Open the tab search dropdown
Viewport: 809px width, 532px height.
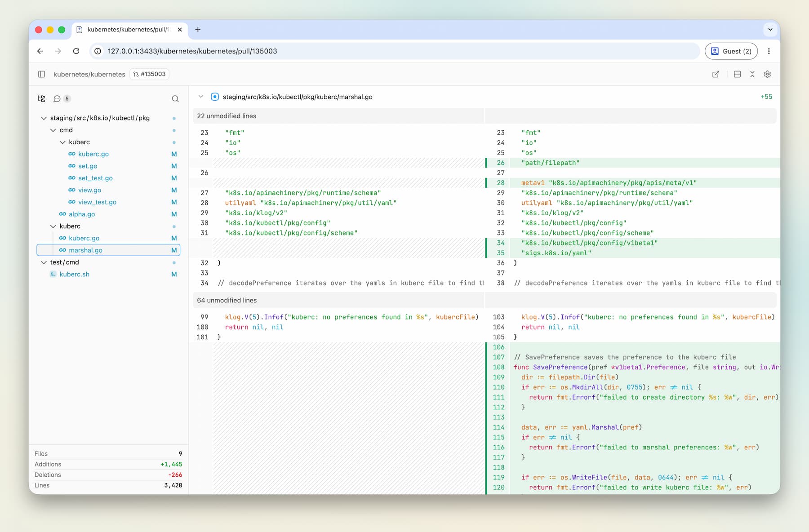[x=770, y=30]
